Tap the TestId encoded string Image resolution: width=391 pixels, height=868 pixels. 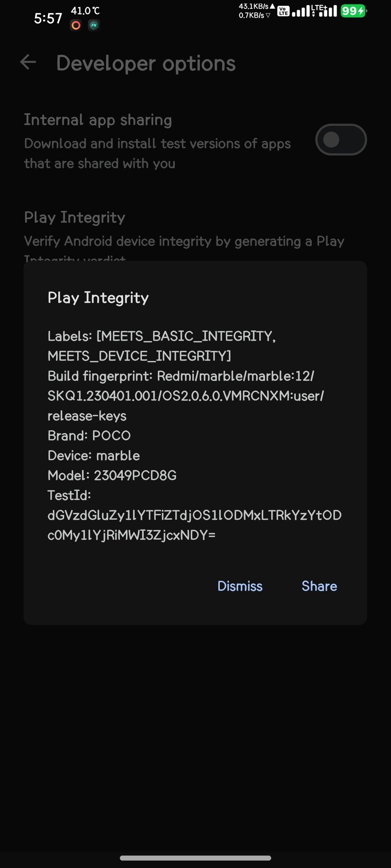point(195,525)
